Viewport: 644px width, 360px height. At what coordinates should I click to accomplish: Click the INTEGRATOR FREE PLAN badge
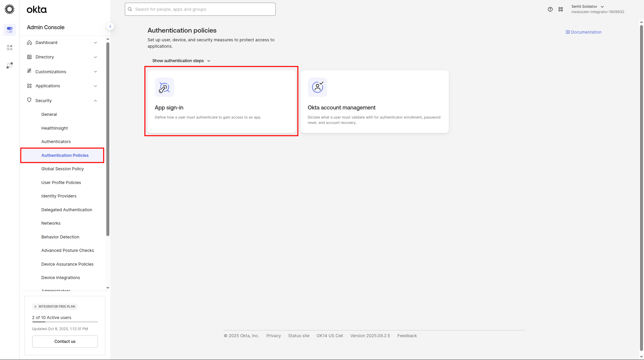point(55,307)
